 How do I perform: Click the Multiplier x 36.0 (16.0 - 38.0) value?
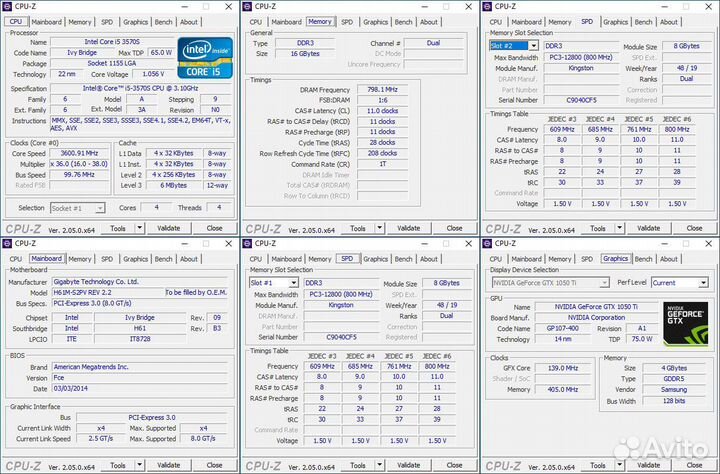point(79,164)
